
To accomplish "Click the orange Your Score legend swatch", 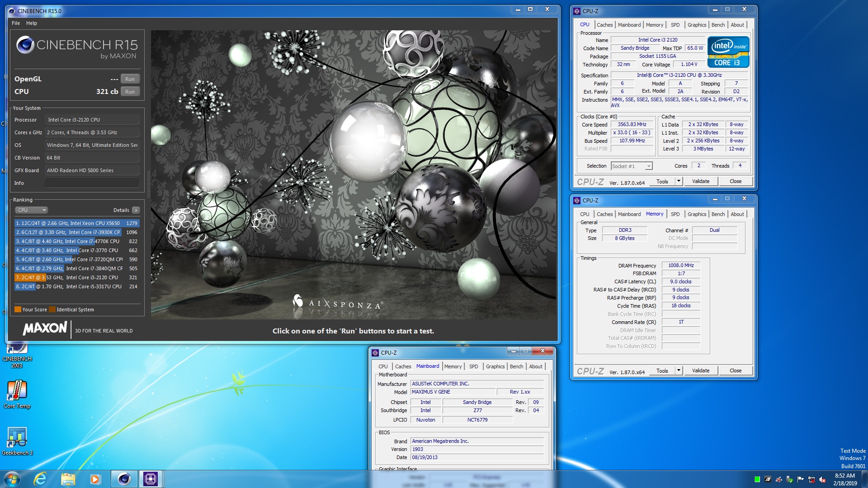I will tap(18, 310).
